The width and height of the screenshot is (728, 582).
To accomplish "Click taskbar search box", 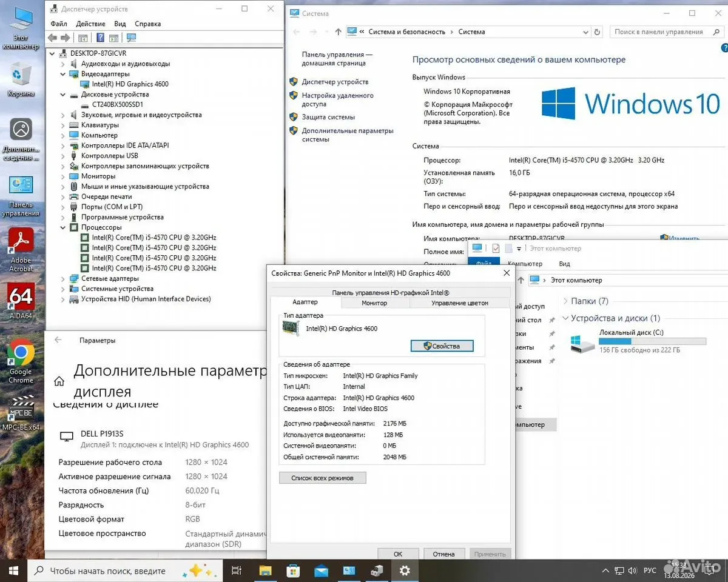I will tap(124, 570).
